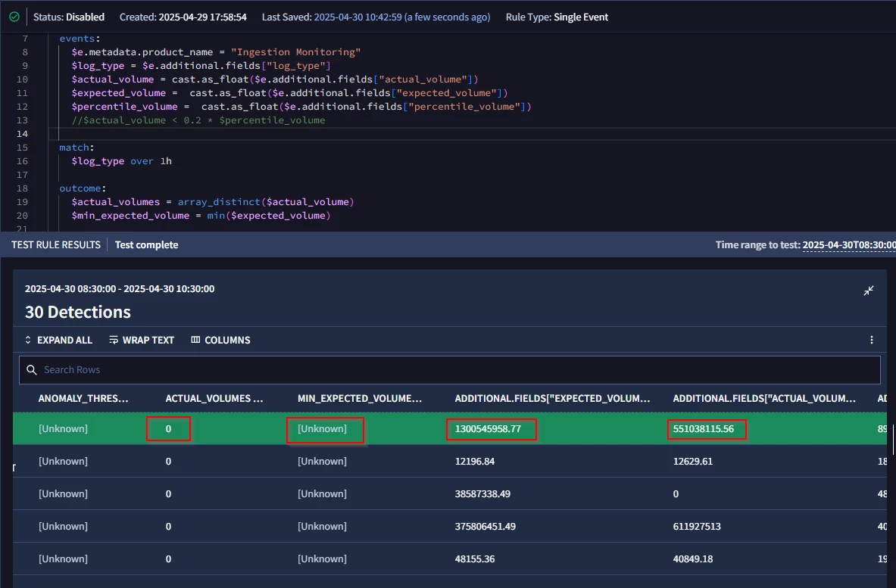This screenshot has height=588, width=896.
Task: Click the cell showing 40849.18
Action: [692, 559]
